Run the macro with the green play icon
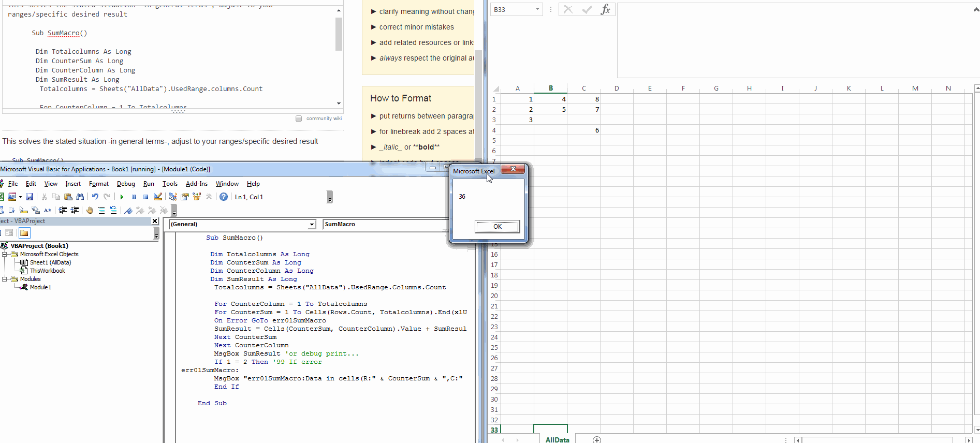This screenshot has width=980, height=443. [122, 197]
